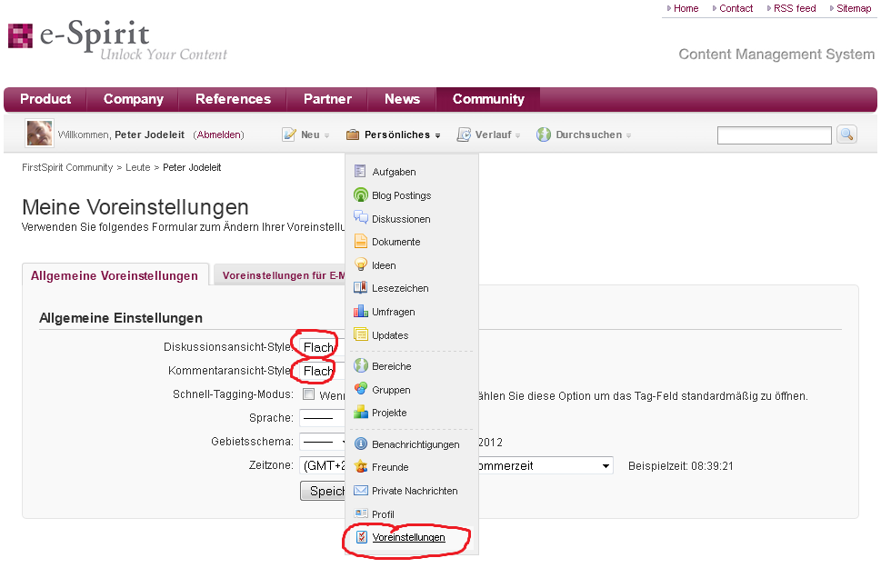The height and width of the screenshot is (588, 881).
Task: Click FirstSpirit Community breadcrumb link
Action: click(x=67, y=167)
